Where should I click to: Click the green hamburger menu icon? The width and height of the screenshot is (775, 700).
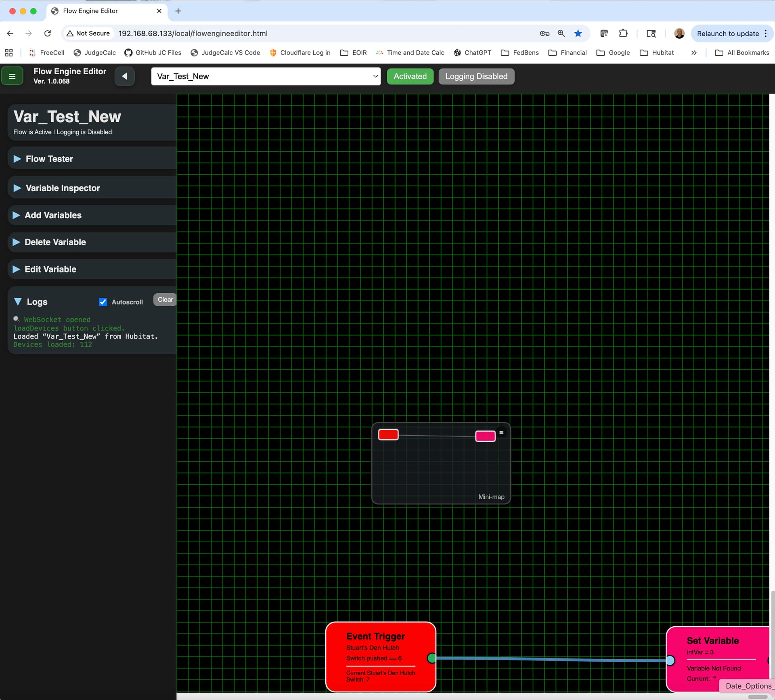point(12,76)
